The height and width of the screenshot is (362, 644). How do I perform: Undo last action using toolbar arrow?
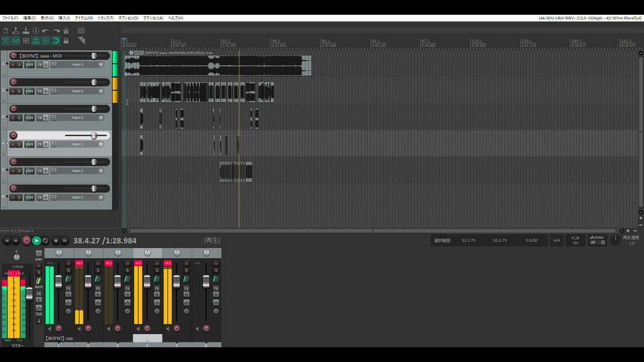click(46, 31)
